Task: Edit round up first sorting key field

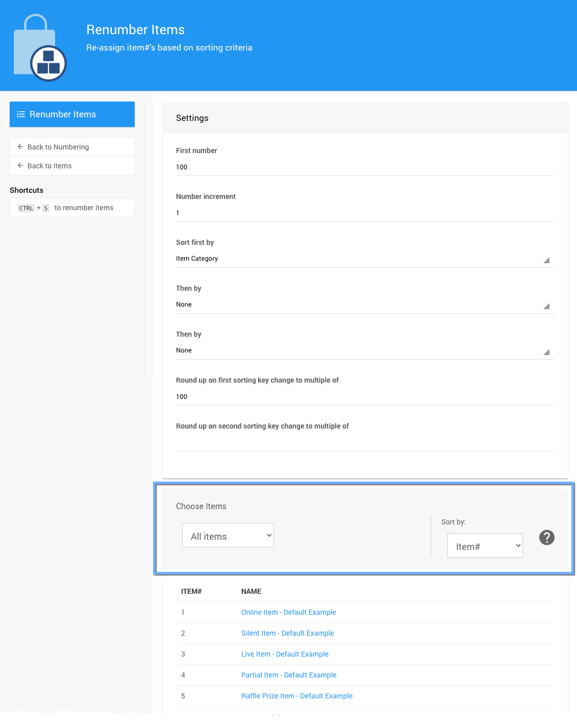Action: [x=364, y=397]
